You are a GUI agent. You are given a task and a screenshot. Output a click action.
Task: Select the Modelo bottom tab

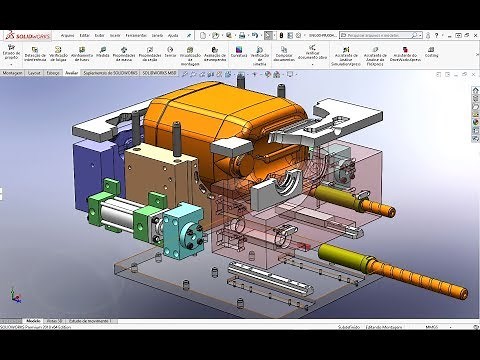pyautogui.click(x=33, y=321)
